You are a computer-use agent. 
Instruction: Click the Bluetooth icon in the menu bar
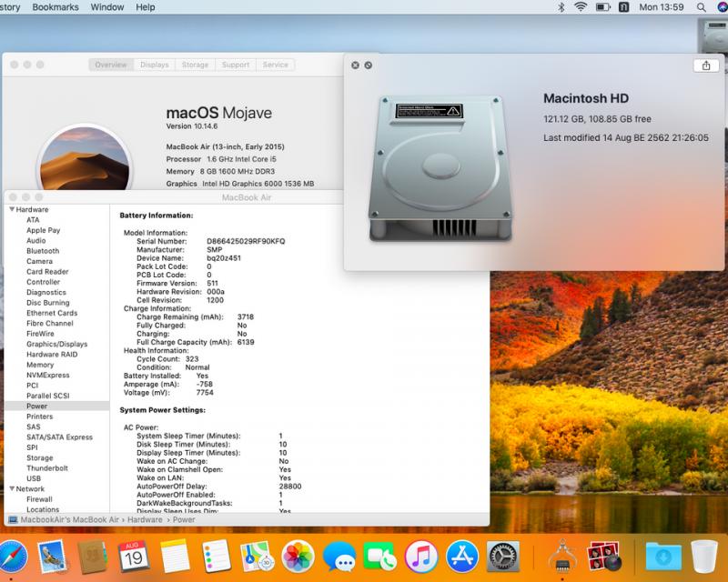[x=561, y=7]
